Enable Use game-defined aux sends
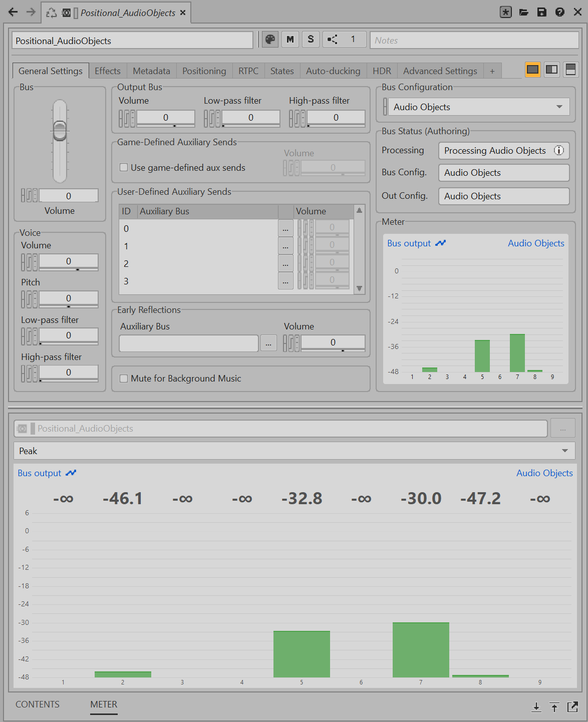 click(124, 168)
